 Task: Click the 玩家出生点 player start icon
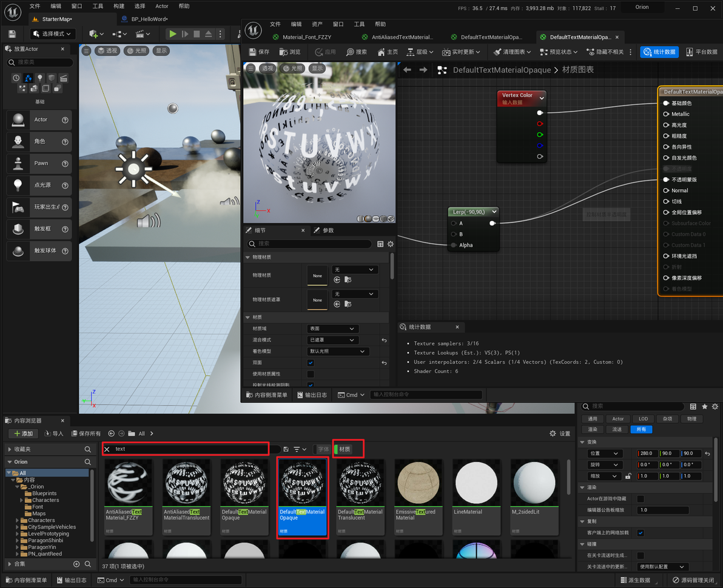coord(18,207)
